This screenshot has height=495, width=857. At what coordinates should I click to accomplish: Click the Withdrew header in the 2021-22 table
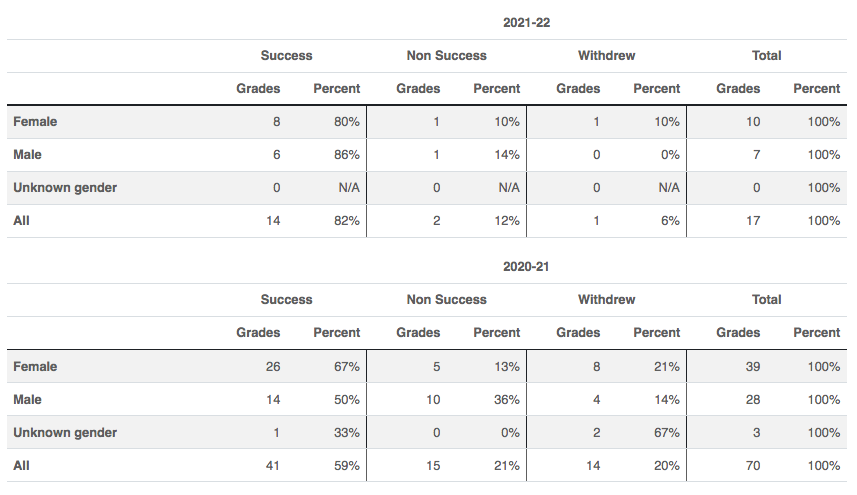606,56
